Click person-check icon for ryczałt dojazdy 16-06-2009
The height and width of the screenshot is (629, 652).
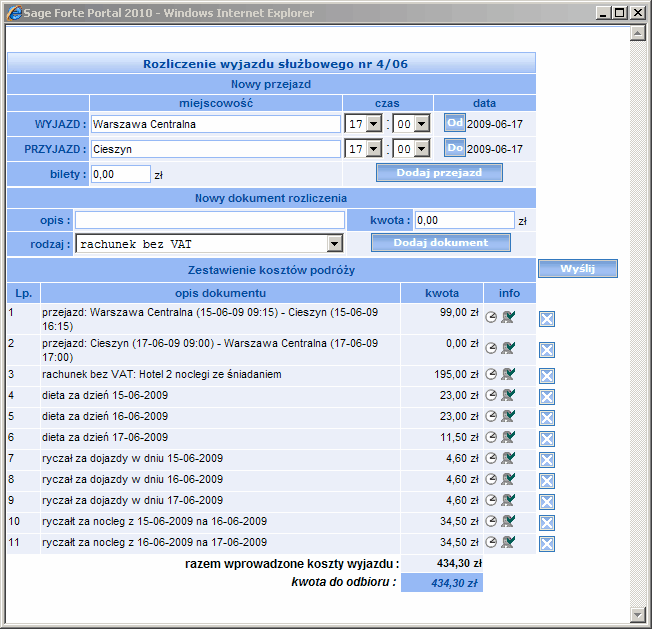point(508,479)
